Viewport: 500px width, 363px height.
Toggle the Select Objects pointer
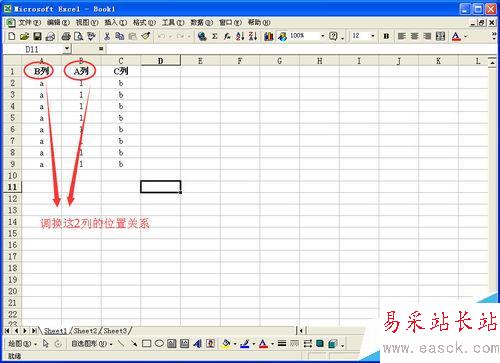45,343
